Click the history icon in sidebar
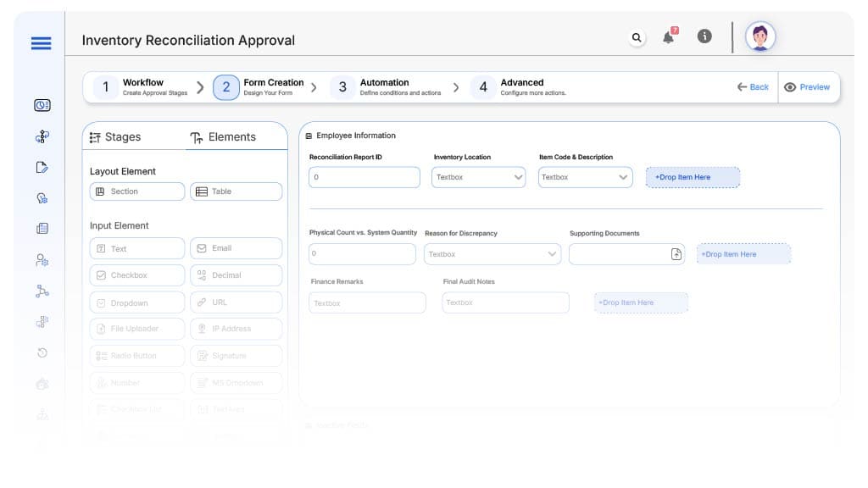This screenshot has width=868, height=488. click(x=42, y=352)
